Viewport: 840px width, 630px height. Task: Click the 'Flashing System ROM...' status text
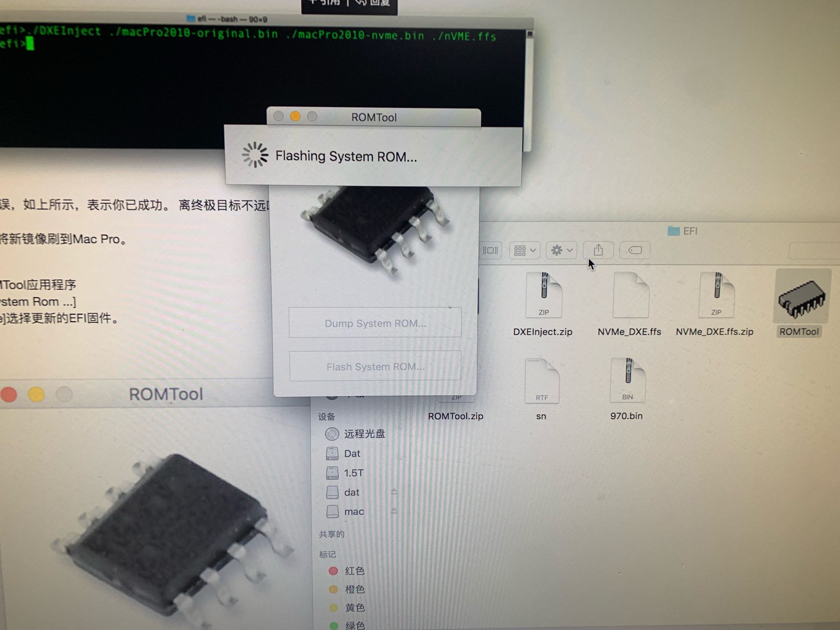[x=346, y=156]
